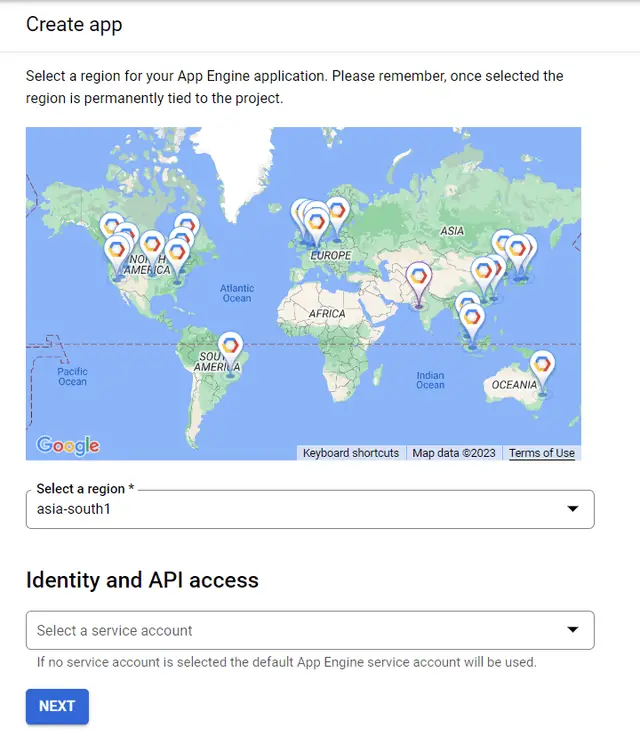Click the Atlantic Ocean label on map
The height and width of the screenshot is (752, 640).
237,293
